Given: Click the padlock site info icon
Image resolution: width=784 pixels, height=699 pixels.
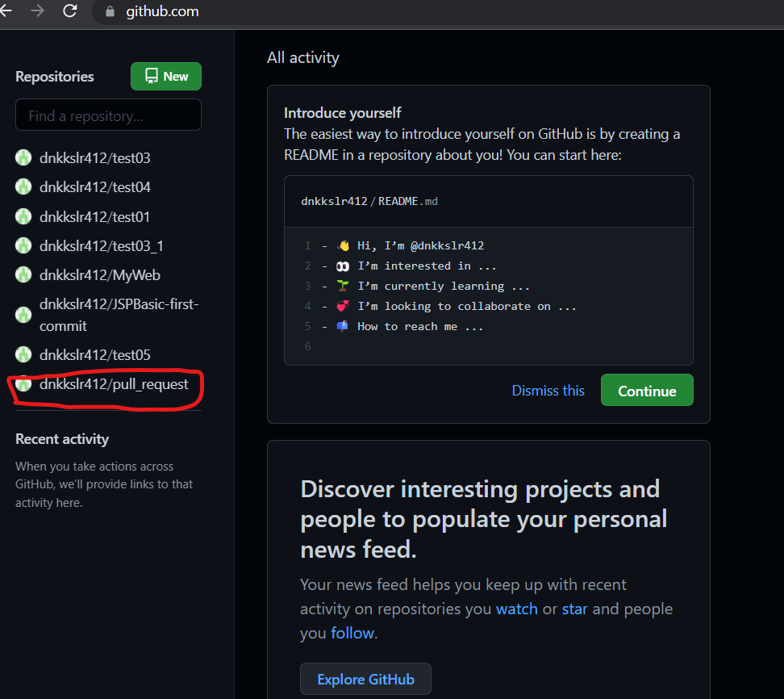Looking at the screenshot, I should (x=110, y=11).
